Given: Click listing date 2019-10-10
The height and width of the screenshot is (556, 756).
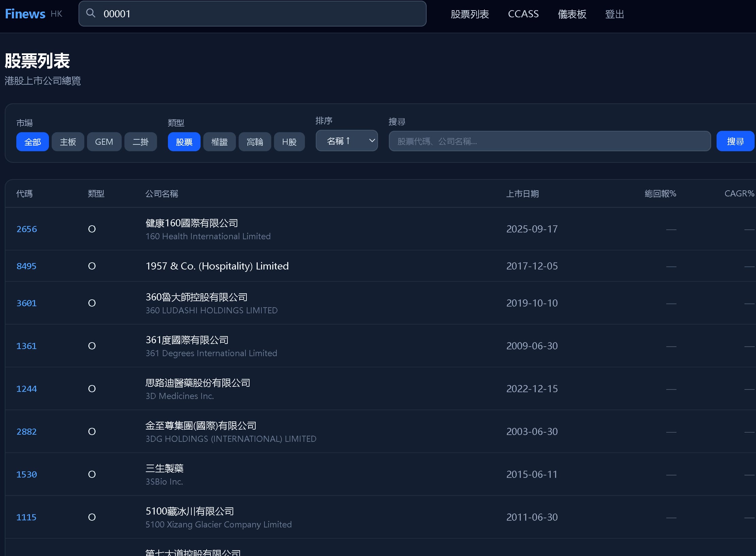Looking at the screenshot, I should coord(532,303).
